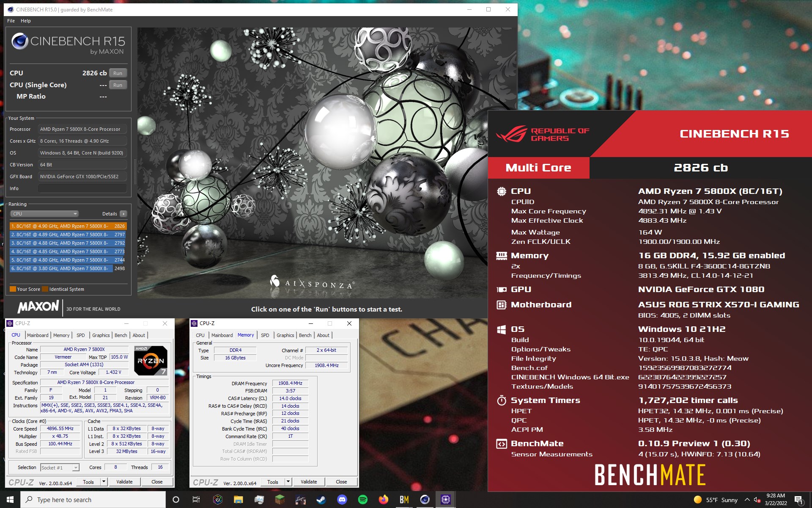Click the GPU card icon in BenchMate panel
The width and height of the screenshot is (812, 508).
tap(502, 290)
